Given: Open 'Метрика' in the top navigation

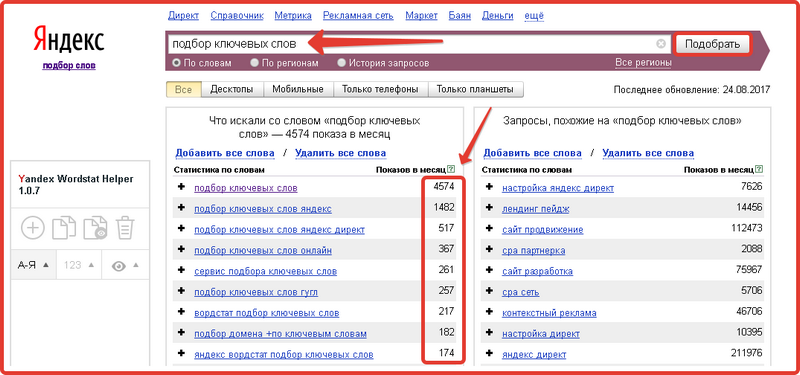Looking at the screenshot, I should (293, 15).
